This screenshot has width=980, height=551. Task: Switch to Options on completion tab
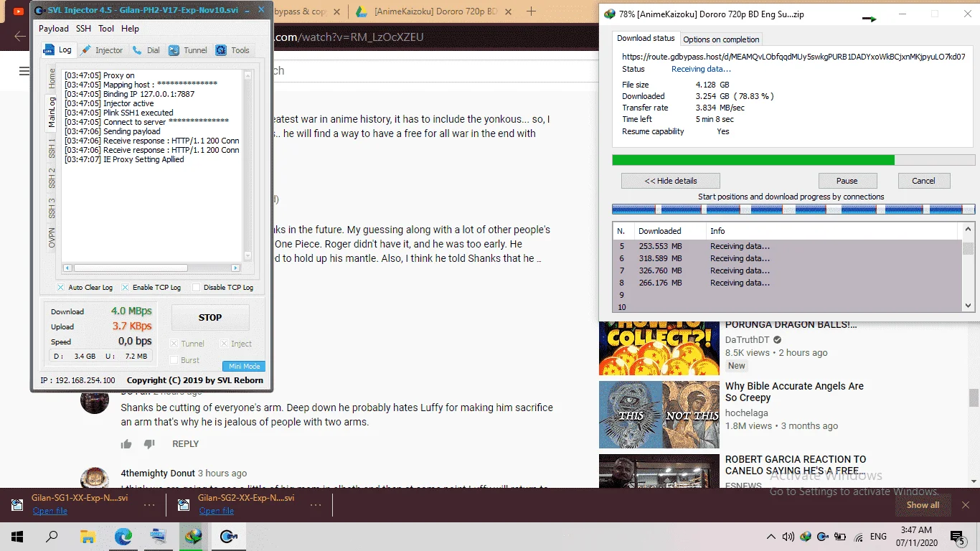point(721,39)
